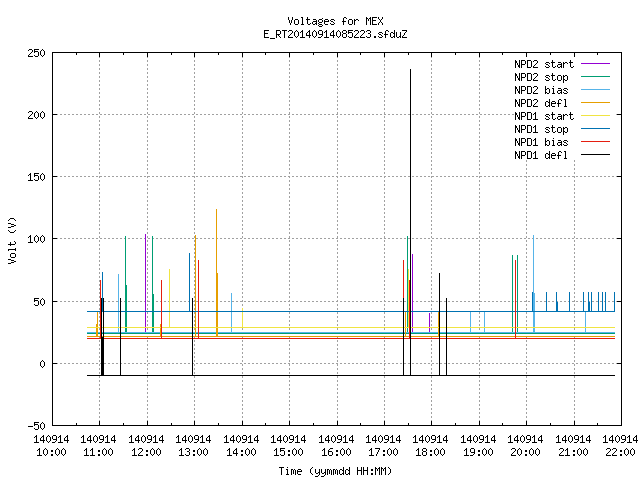Image resolution: width=640 pixels, height=480 pixels.
Task: Select the 'NPD1 bias' legend label
Action: (541, 142)
